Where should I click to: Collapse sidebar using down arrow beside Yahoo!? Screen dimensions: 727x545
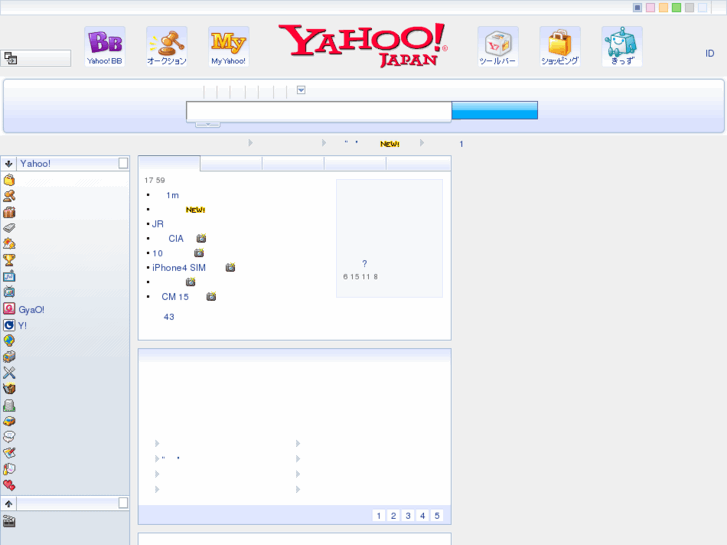8,163
